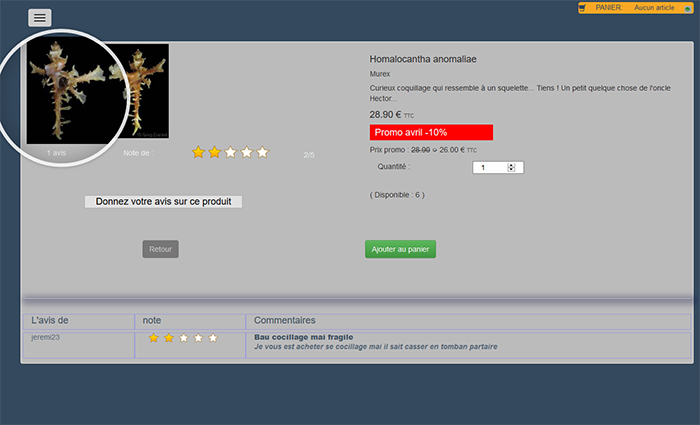The image size is (700, 425).
Task: Decrease quantity with the down arrow
Action: pyautogui.click(x=511, y=170)
